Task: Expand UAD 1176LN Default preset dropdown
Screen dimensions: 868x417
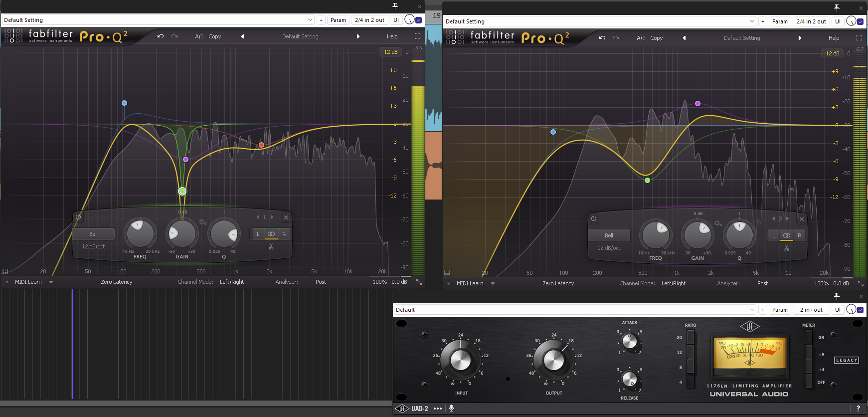Action: pos(752,310)
